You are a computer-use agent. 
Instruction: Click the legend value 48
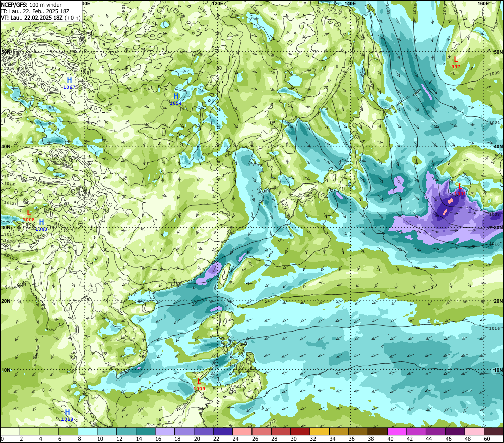468,439
